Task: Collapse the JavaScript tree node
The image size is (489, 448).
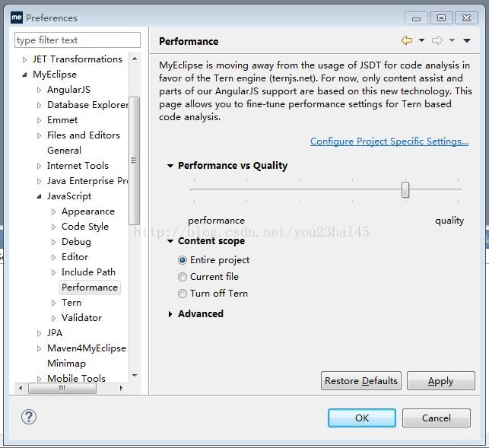Action: tap(39, 196)
